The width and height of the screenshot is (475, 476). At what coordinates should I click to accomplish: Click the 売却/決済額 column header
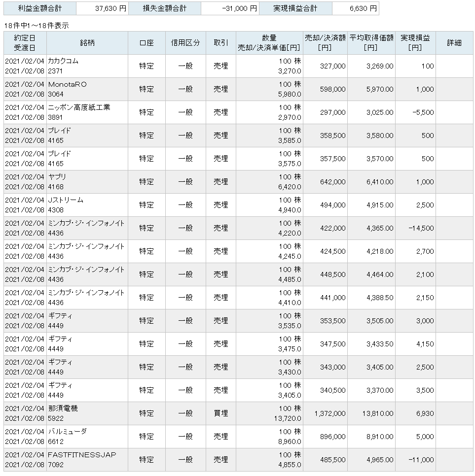click(325, 43)
